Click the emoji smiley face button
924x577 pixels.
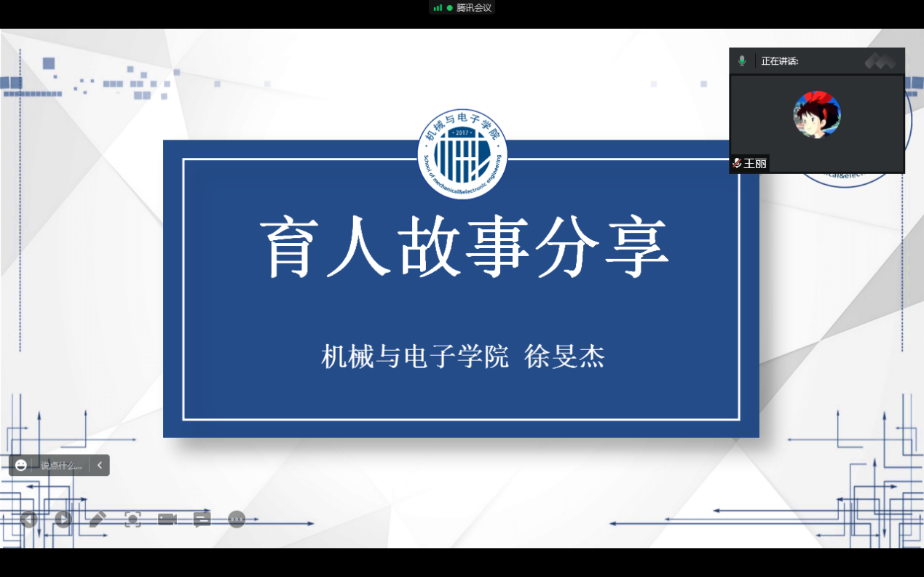click(21, 465)
